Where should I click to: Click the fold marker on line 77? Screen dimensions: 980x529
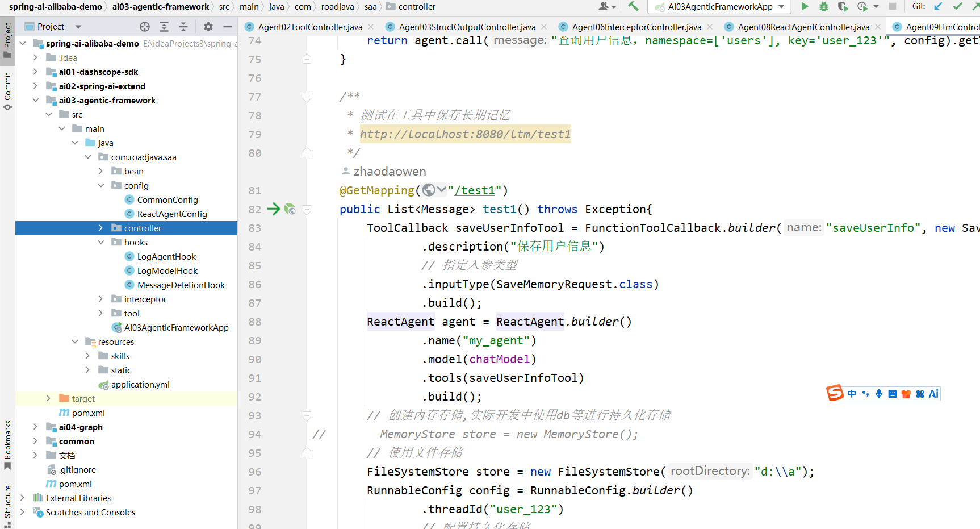tap(307, 97)
